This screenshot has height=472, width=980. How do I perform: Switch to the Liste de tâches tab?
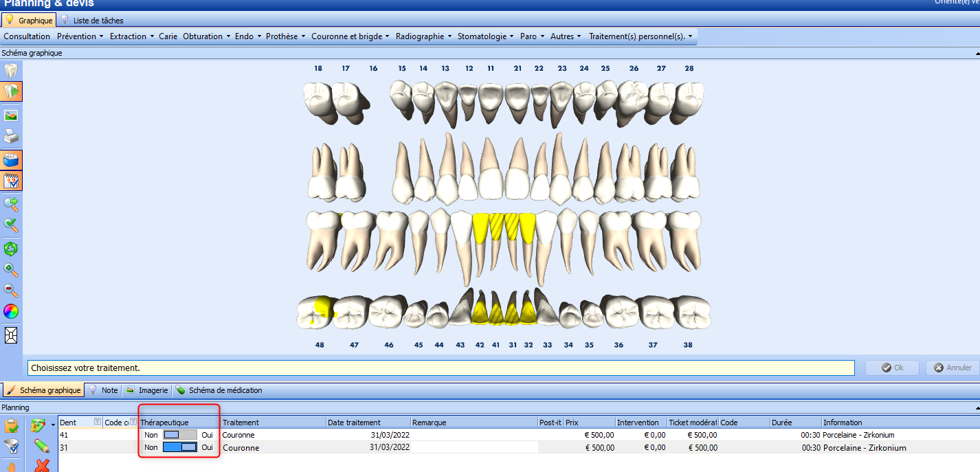pos(92,21)
